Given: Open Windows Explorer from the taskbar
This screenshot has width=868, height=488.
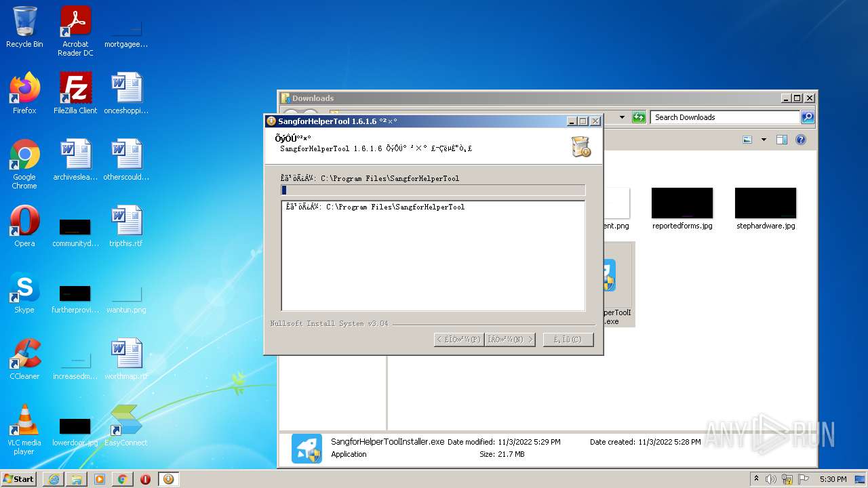Looking at the screenshot, I should 77,479.
